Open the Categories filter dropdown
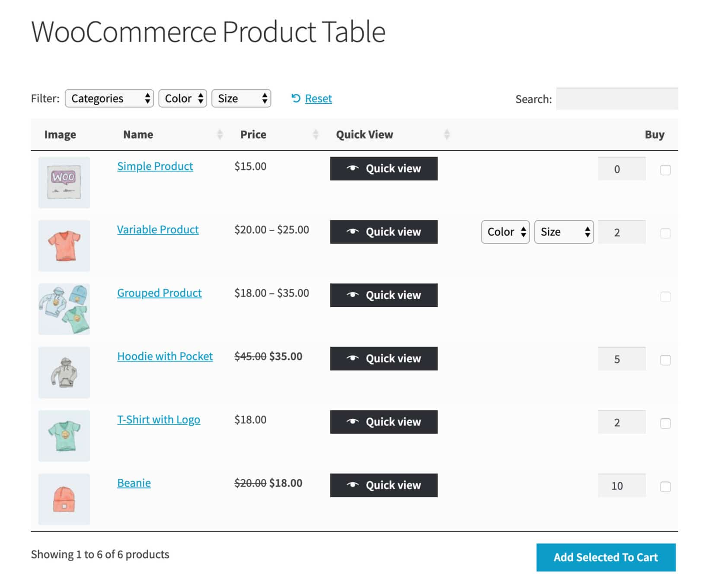Image resolution: width=709 pixels, height=588 pixels. pyautogui.click(x=109, y=99)
